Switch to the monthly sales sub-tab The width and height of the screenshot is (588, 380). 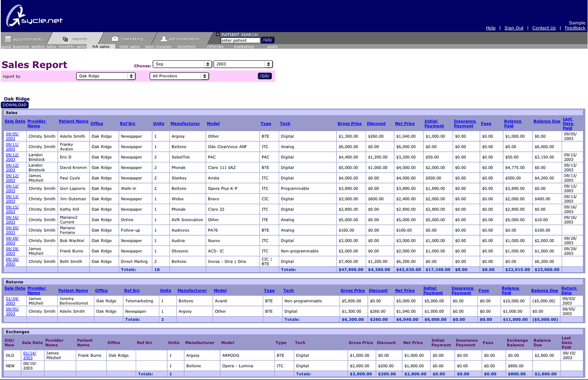pos(72,47)
